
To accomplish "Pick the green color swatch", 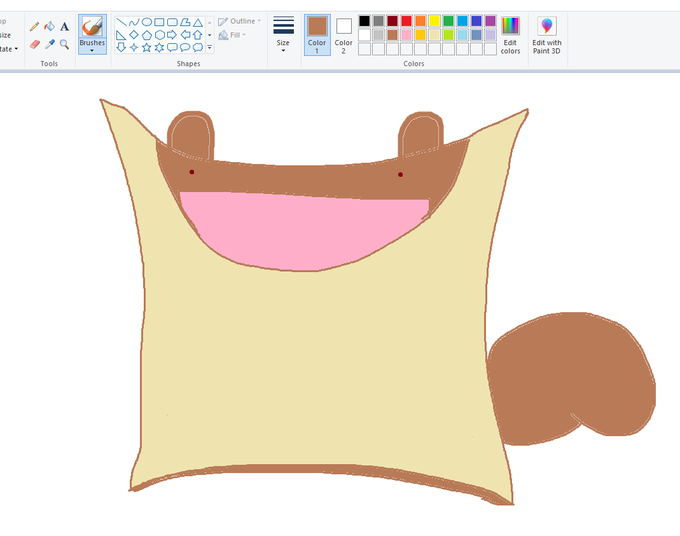I will coord(448,21).
